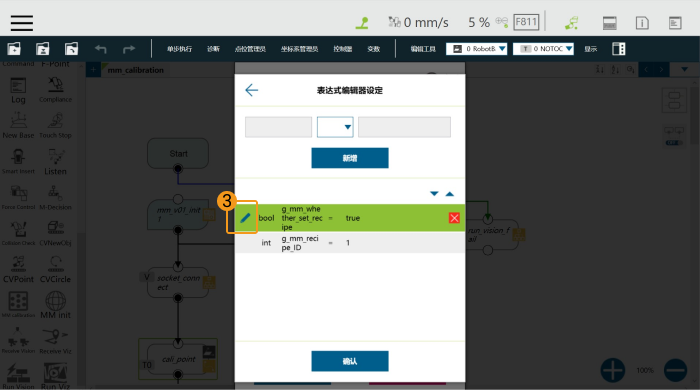Image resolution: width=700 pixels, height=390 pixels.
Task: Select the CVPoint node icon
Action: (x=18, y=270)
